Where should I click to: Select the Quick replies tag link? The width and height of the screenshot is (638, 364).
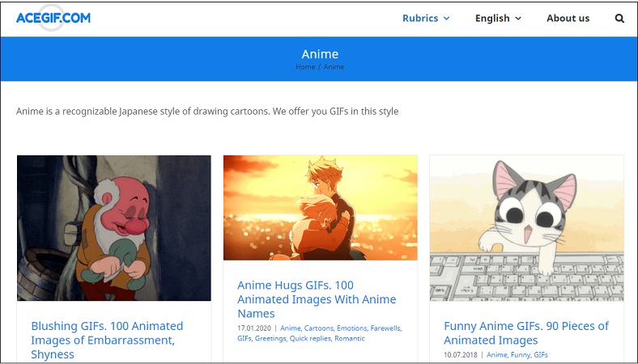[x=310, y=338]
